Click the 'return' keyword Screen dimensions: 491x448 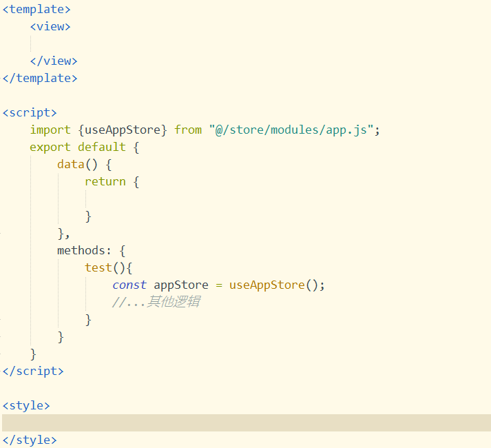pyautogui.click(x=105, y=181)
